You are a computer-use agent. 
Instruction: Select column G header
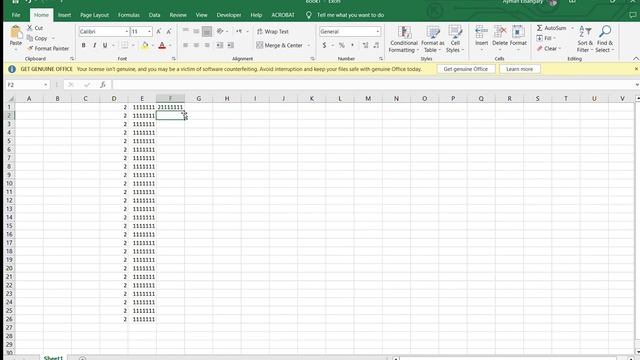pos(199,98)
